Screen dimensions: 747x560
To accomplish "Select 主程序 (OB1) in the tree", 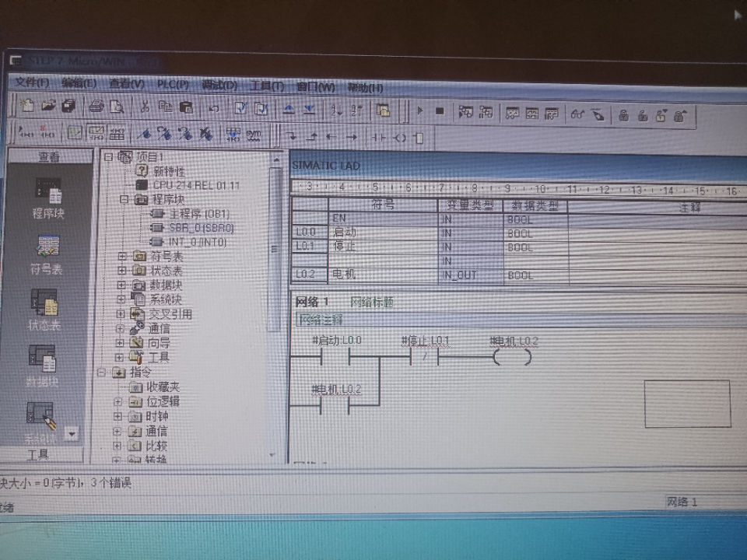I will 200,214.
